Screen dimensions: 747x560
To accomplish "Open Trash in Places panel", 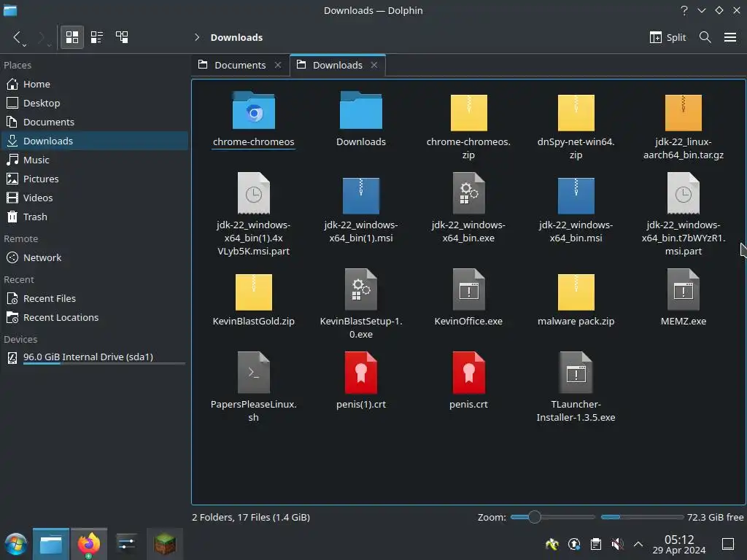I will coord(94,217).
